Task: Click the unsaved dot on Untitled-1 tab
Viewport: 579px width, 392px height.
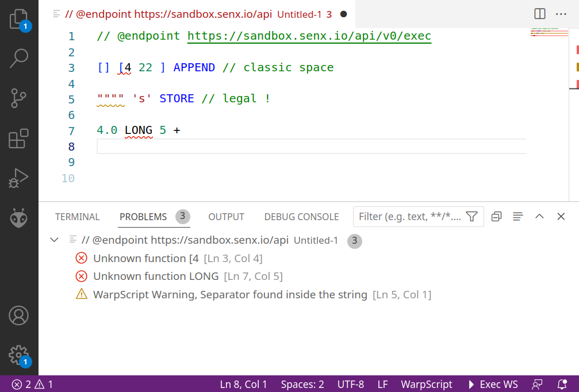Action: (x=343, y=14)
